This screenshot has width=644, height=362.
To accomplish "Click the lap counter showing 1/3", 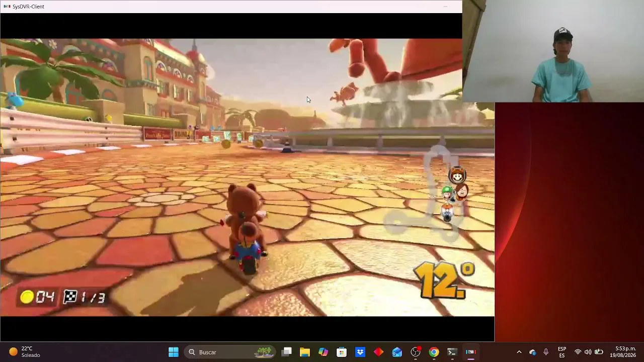I will (x=85, y=297).
